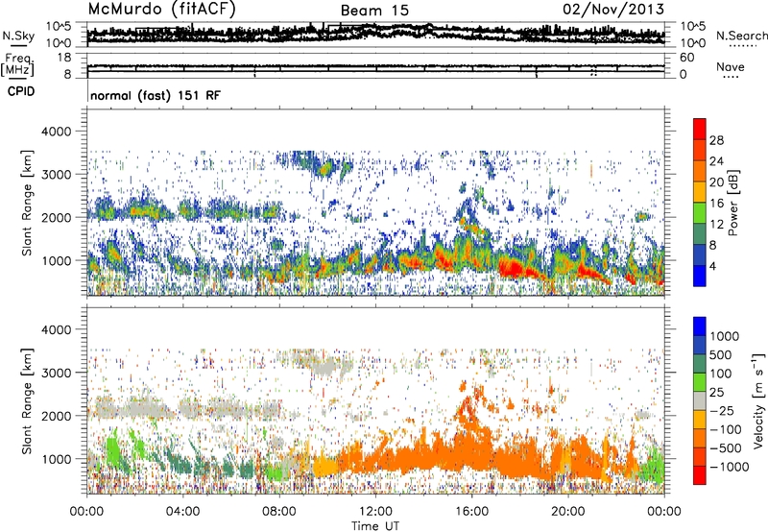This screenshot has height=532, width=768.
Task: Pick the gray -25 to 25 velocity swatch
Action: 700,401
